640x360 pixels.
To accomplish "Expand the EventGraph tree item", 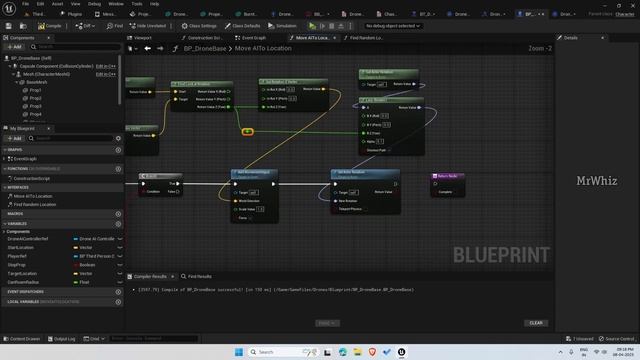I will [x=4, y=159].
